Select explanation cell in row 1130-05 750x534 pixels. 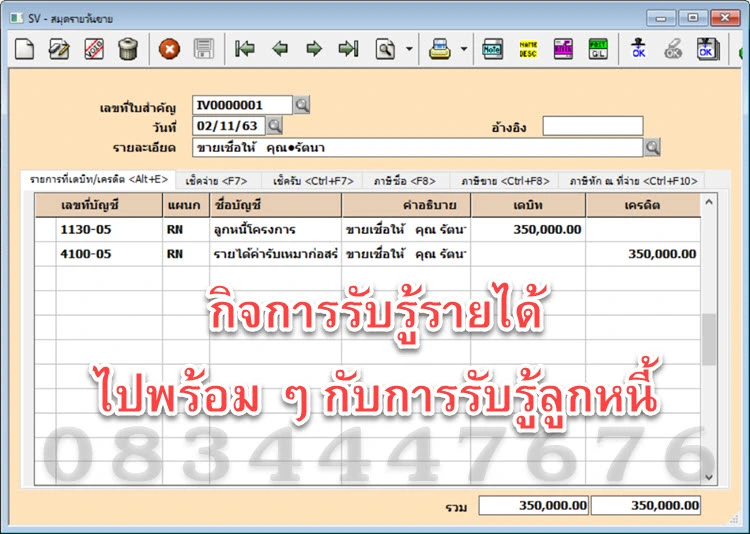coord(406,230)
